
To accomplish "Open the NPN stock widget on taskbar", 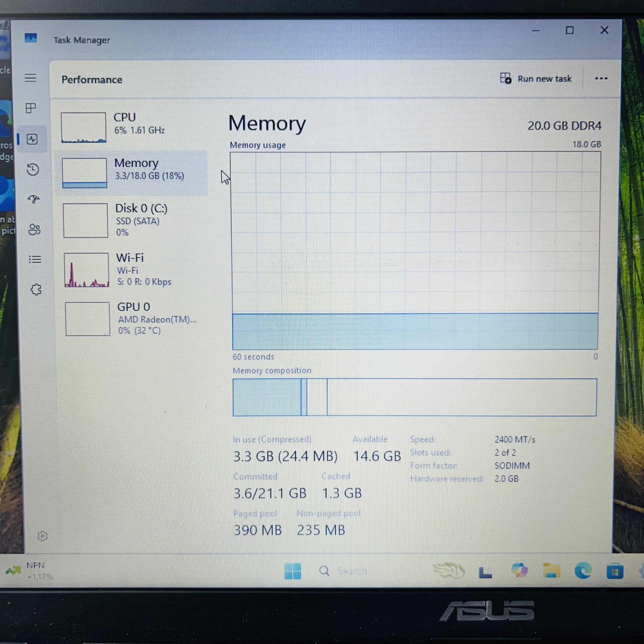I will tap(30, 571).
